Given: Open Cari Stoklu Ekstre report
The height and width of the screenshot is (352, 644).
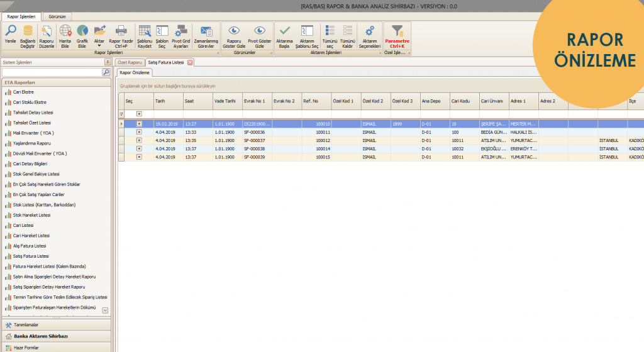Looking at the screenshot, I should 30,102.
